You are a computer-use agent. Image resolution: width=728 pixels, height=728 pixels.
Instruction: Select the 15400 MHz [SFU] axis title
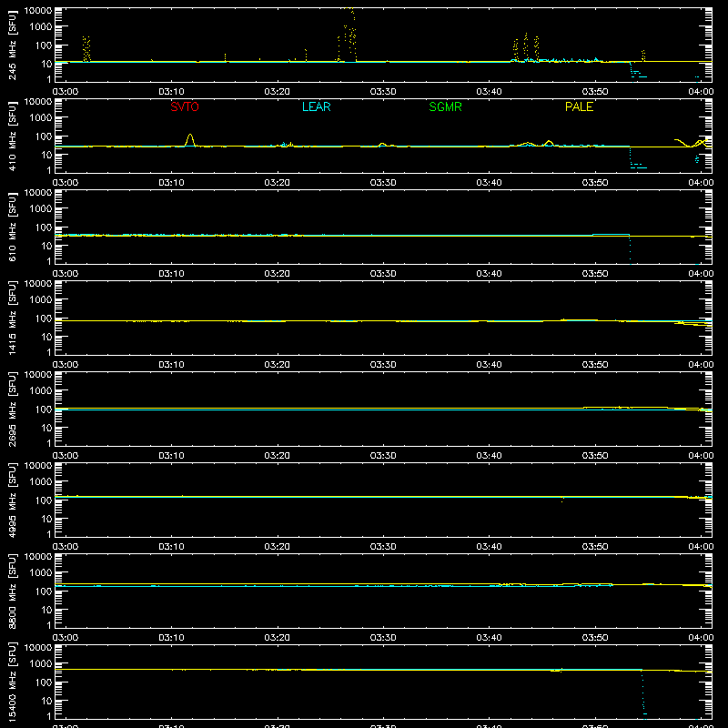13,682
